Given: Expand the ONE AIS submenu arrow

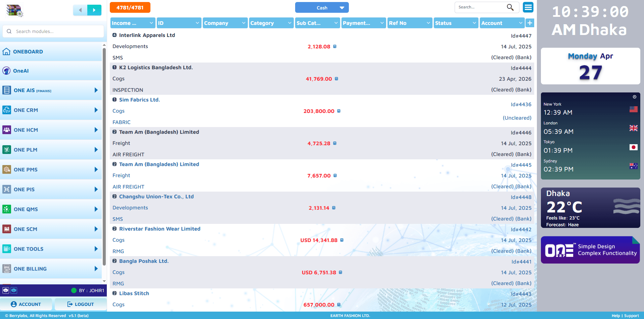Looking at the screenshot, I should click(x=96, y=90).
